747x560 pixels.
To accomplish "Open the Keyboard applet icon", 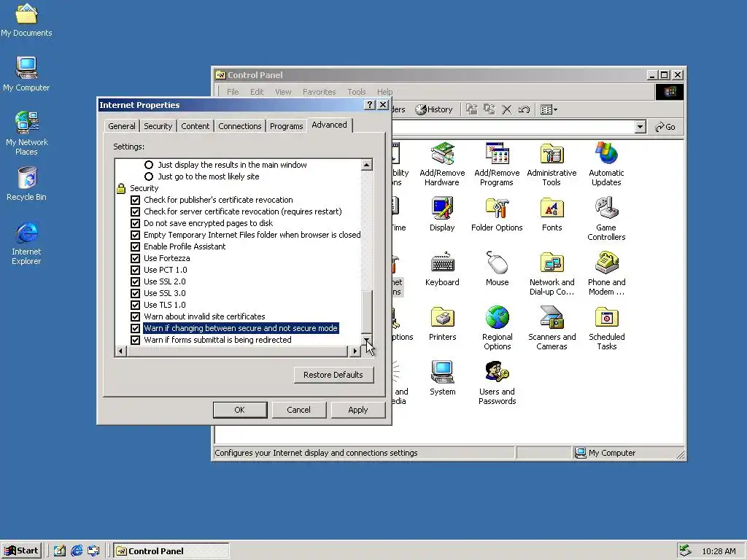I will tap(442, 269).
